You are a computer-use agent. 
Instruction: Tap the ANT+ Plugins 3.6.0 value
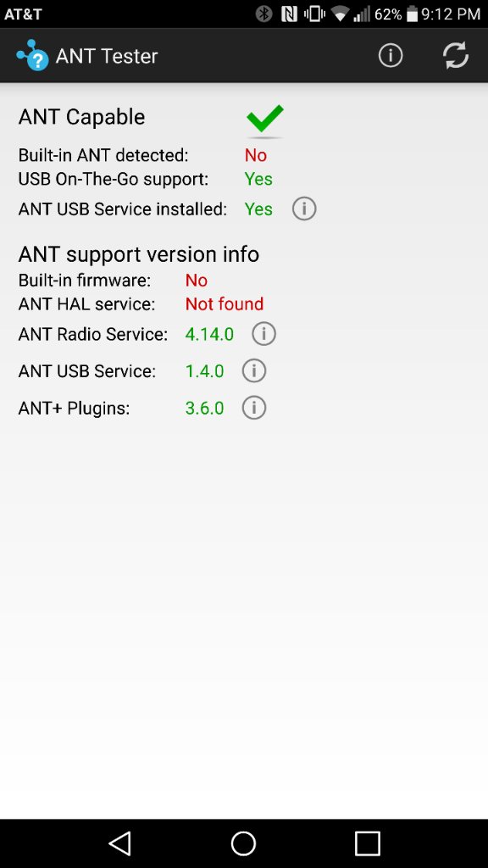204,409
